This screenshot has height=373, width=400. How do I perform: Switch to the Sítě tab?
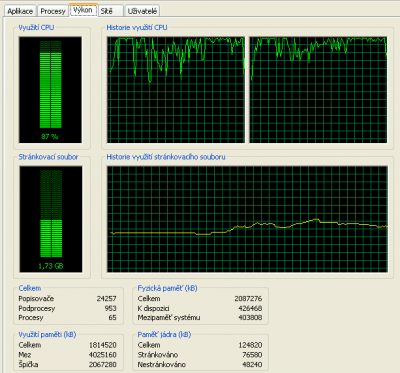[x=111, y=11]
